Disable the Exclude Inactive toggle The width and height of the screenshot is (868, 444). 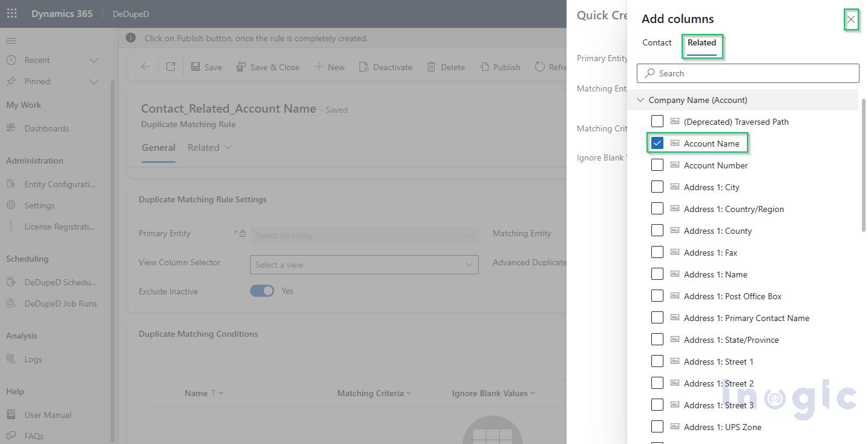pyautogui.click(x=261, y=291)
